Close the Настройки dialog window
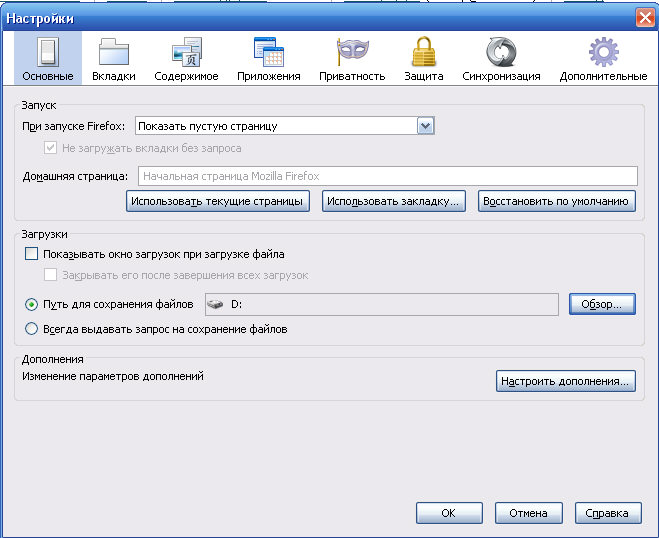The width and height of the screenshot is (659, 538). (645, 18)
